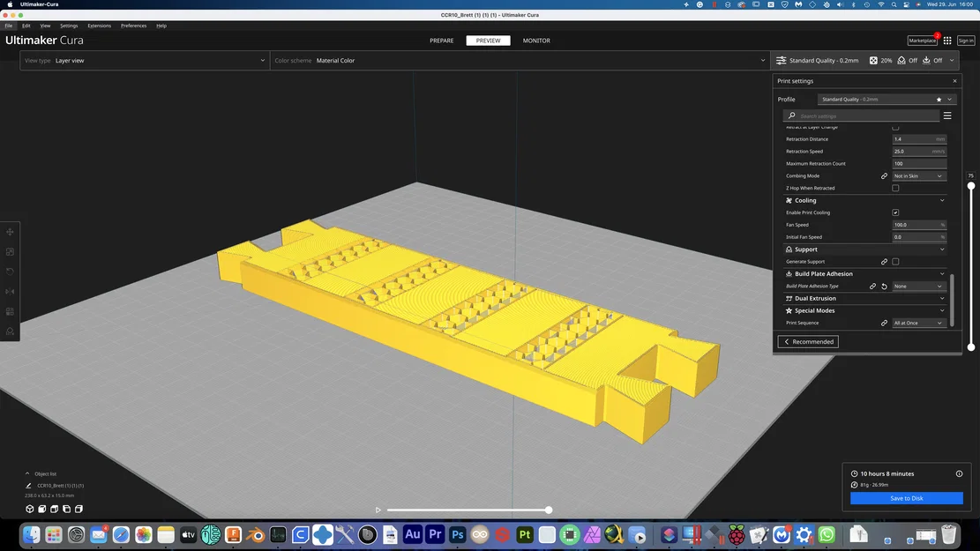980x551 pixels.
Task: Switch to the 3D perspective view cube icon
Action: 29,510
